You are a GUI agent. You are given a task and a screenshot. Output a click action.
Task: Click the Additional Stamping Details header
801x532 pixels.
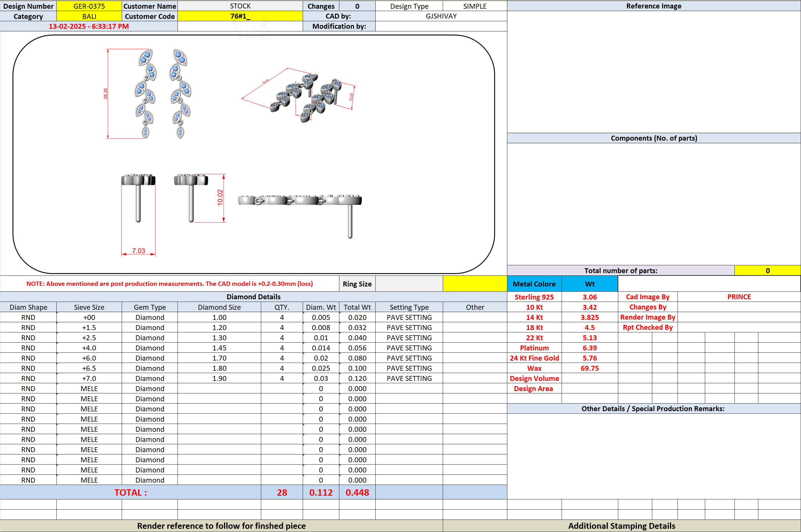click(x=621, y=526)
